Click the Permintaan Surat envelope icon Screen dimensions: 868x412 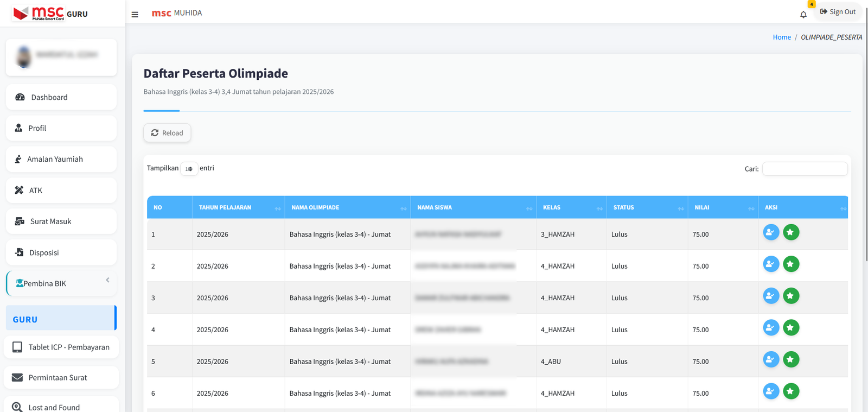click(x=17, y=377)
